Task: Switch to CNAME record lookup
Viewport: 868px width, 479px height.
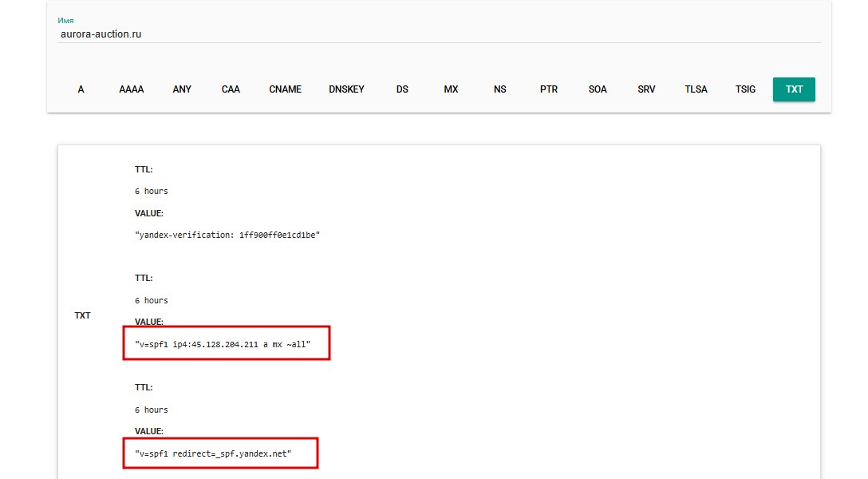Action: 285,89
